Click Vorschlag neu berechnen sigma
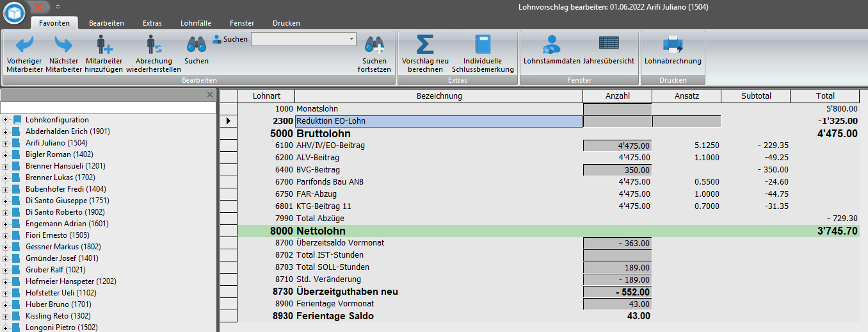The image size is (868, 332). click(425, 44)
